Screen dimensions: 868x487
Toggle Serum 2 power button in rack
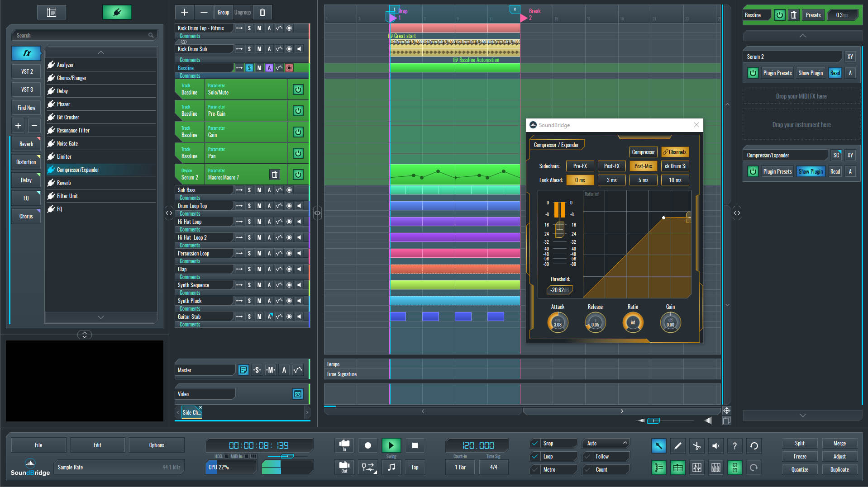(x=753, y=73)
